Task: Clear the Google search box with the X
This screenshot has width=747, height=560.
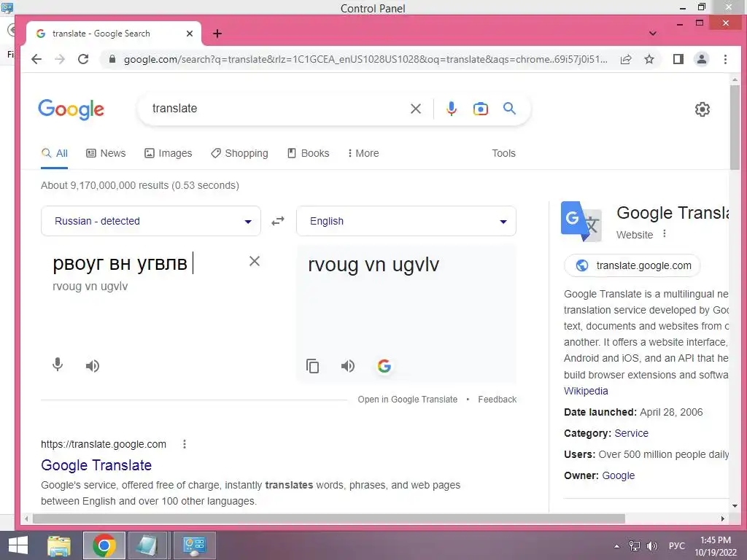Action: pyautogui.click(x=415, y=109)
